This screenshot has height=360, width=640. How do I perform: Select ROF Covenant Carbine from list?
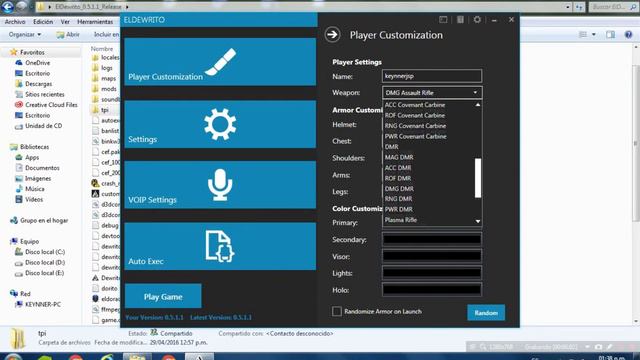(x=415, y=116)
